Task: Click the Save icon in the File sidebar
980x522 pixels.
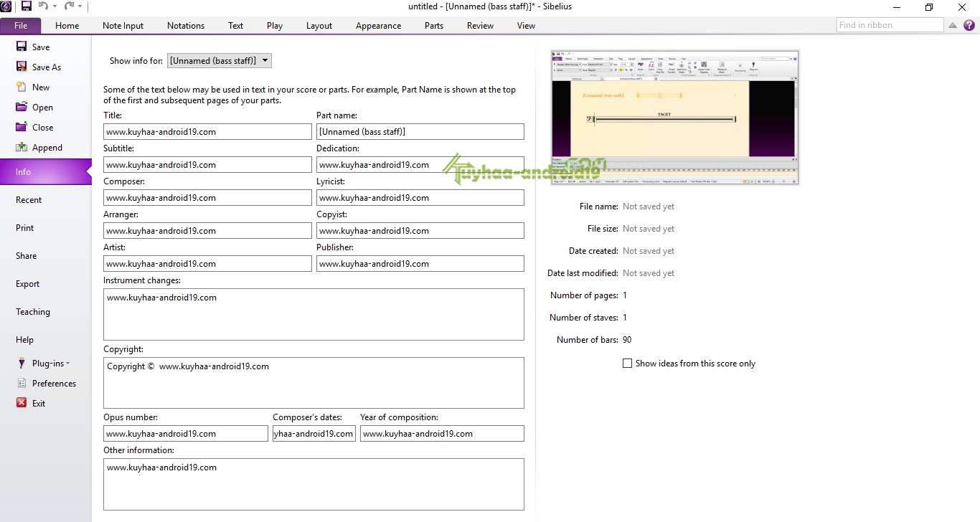Action: 21,47
